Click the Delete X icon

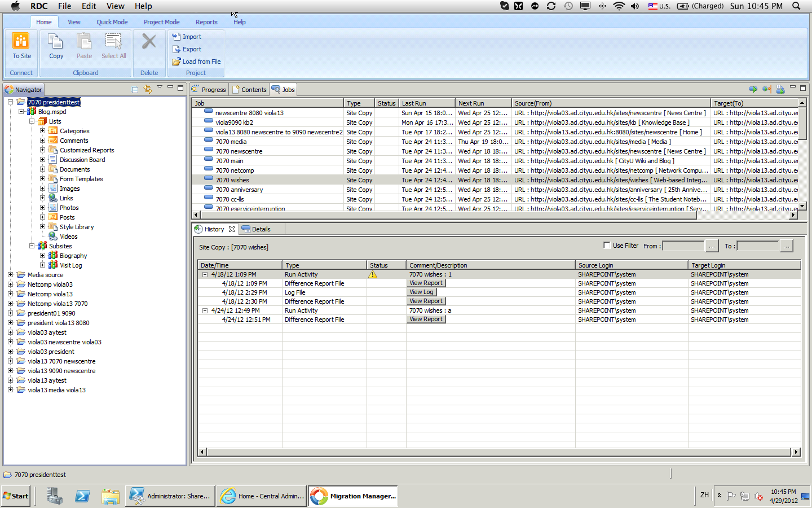click(x=149, y=41)
